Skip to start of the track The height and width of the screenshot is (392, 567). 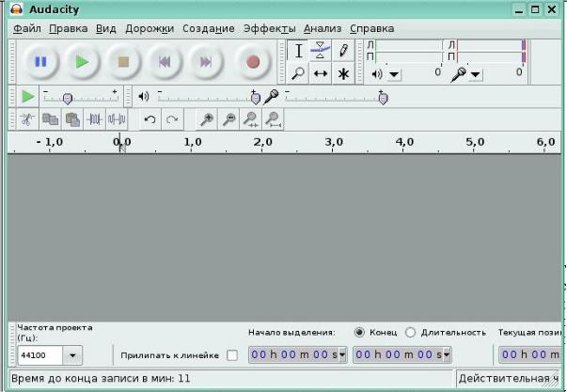click(165, 62)
